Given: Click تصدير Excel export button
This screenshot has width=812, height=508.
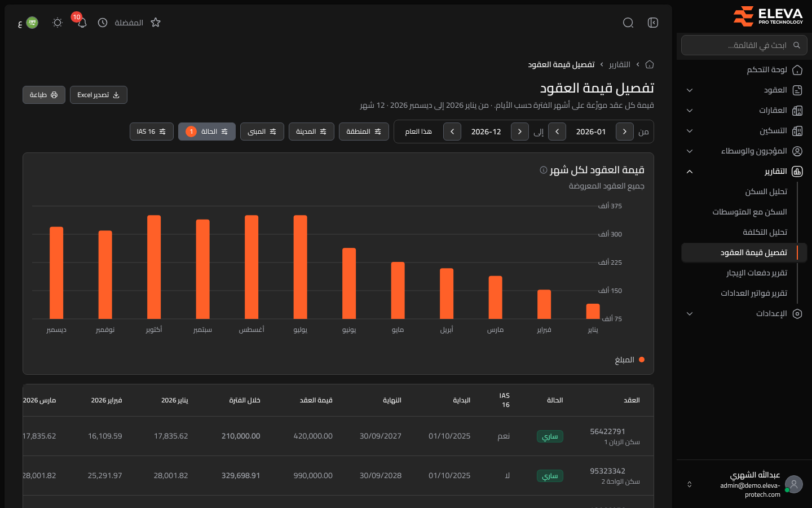Looking at the screenshot, I should coord(99,95).
